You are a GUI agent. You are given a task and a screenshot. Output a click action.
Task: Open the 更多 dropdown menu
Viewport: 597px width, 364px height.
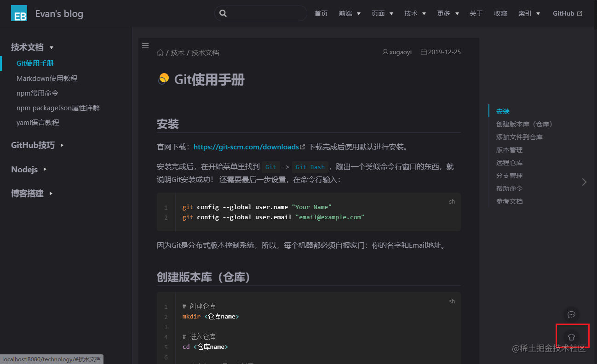pyautogui.click(x=448, y=13)
